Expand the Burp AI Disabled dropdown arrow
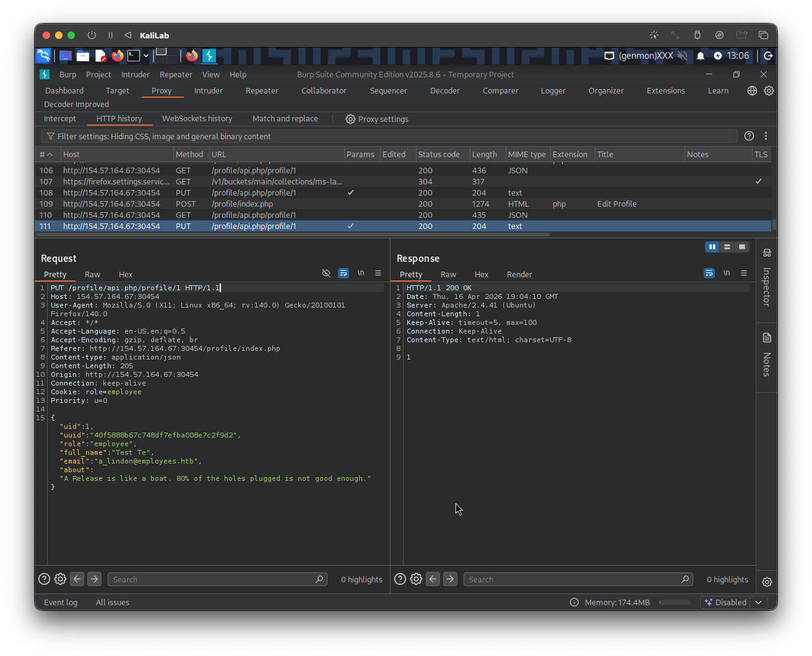Viewport: 812px width, 656px height. click(x=759, y=602)
